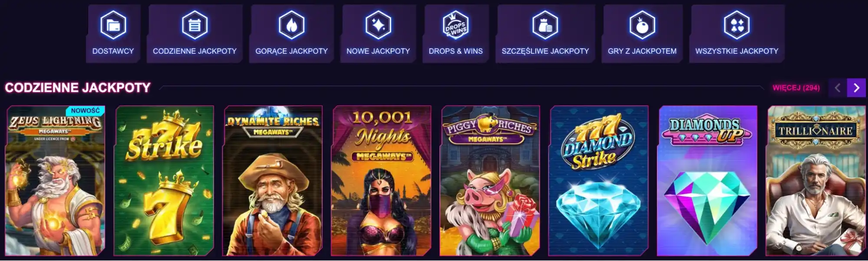Open the Trillionaire game tile
Screen dimensions: 868x261
pyautogui.click(x=815, y=181)
